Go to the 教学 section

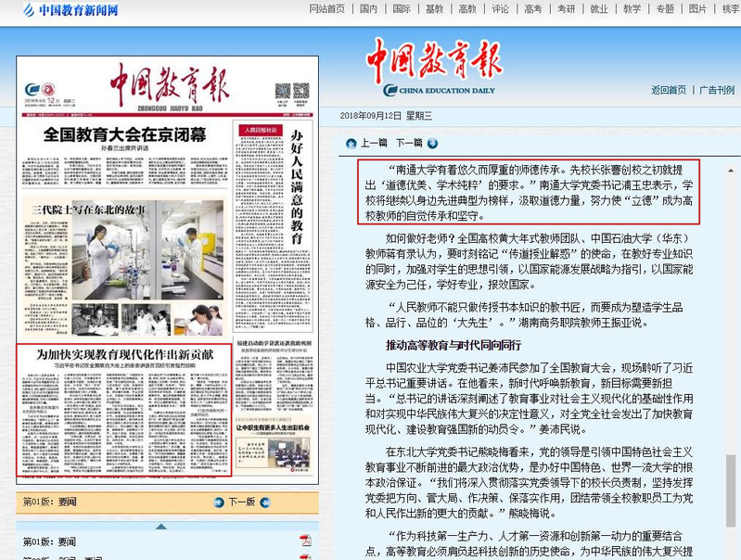[632, 8]
